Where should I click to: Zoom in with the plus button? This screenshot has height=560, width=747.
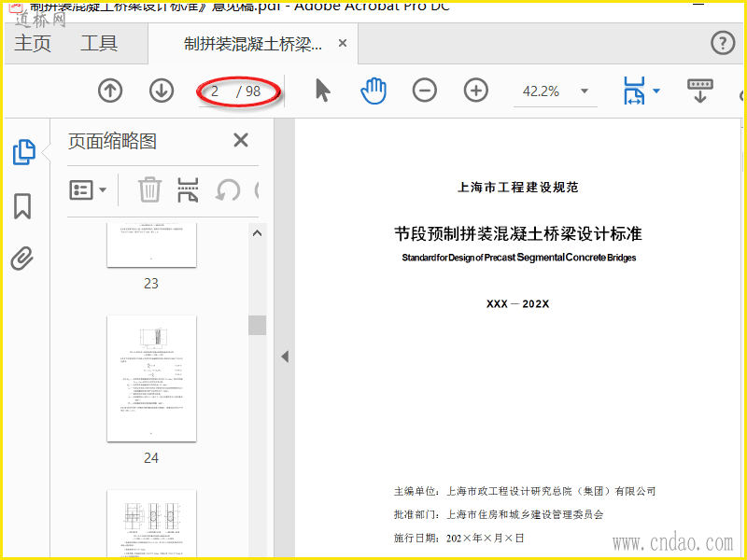[x=476, y=91]
